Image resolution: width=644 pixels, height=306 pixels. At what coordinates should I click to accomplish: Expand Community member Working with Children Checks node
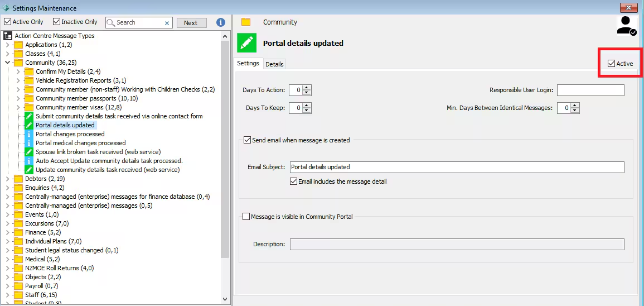18,90
